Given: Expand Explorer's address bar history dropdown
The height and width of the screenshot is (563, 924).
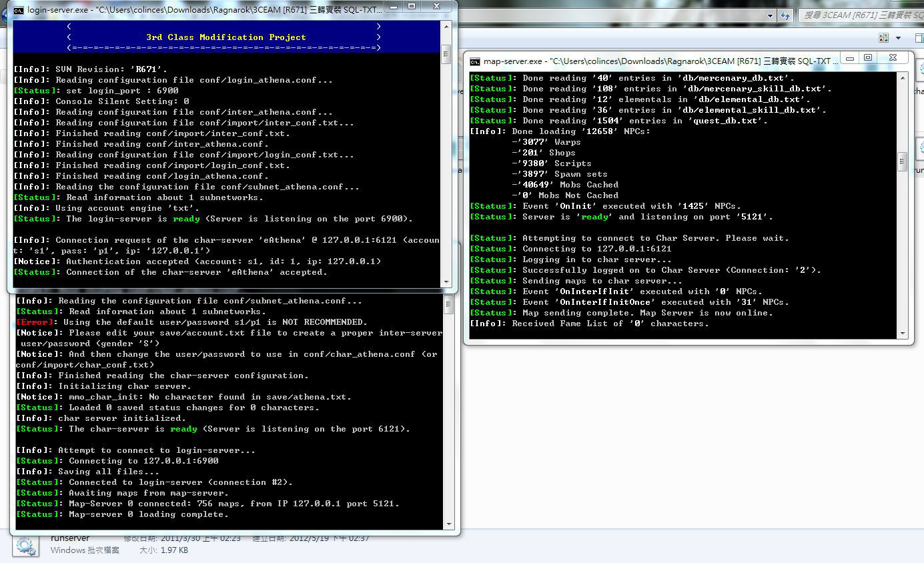Looking at the screenshot, I should (x=771, y=15).
